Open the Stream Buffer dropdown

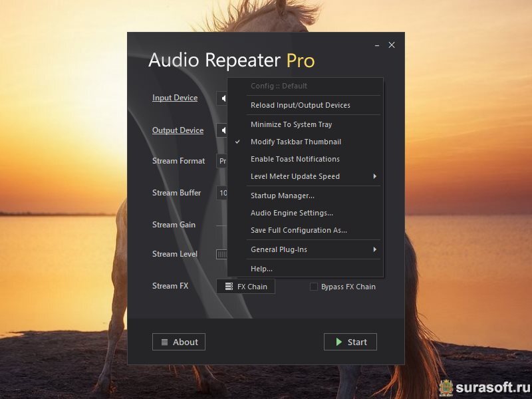(x=222, y=193)
